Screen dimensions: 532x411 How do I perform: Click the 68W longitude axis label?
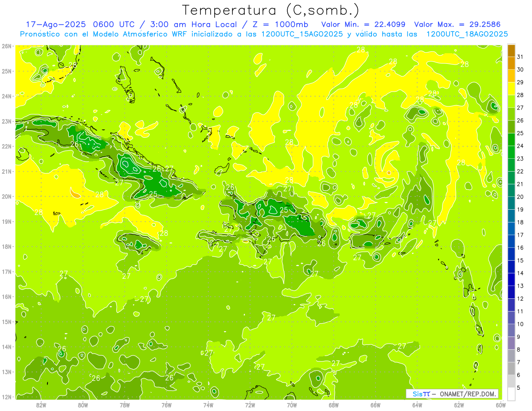[334, 405]
